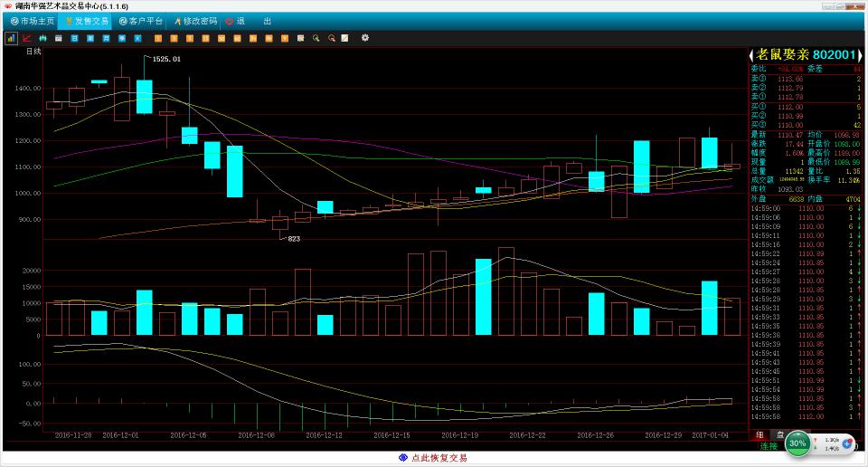
Task: Select the 卖③ 1113.66 sell order row
Action: [806, 80]
